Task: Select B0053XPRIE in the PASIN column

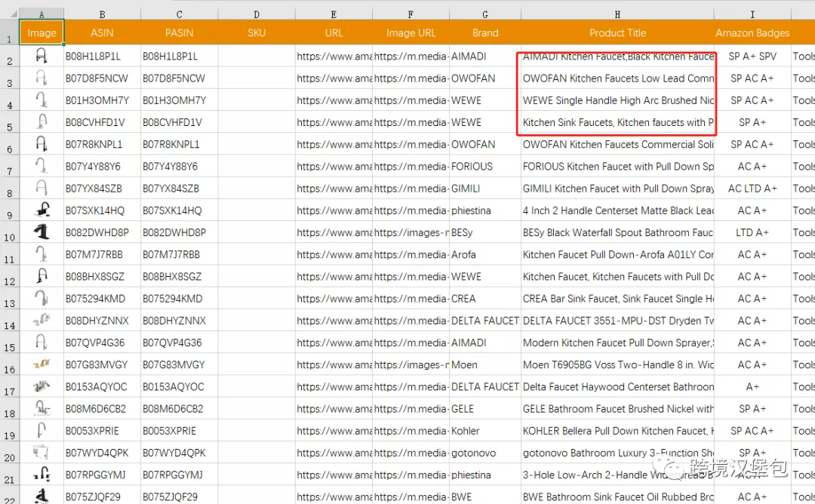Action: pos(179,431)
